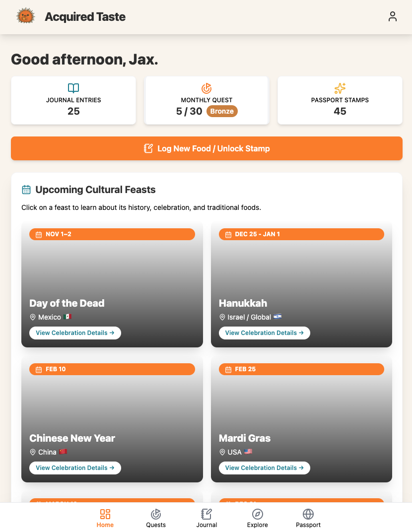Screen dimensions: 412x532
Task: Open Hanukkah's View Celebration Details
Action: pos(264,332)
